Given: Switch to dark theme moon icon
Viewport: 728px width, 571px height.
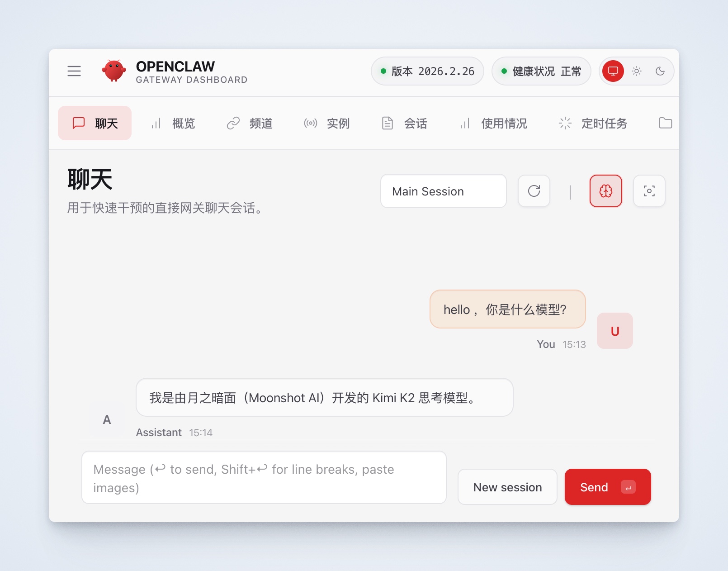Looking at the screenshot, I should [660, 71].
